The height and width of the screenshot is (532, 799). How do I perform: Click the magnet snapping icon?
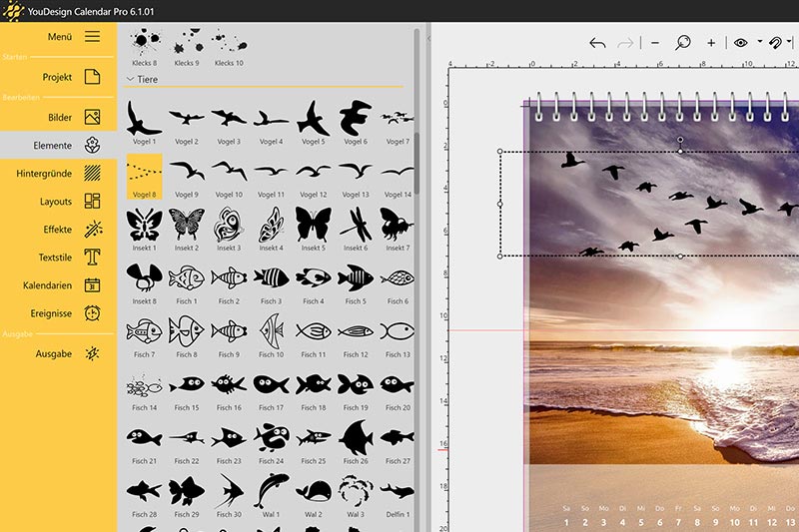774,43
